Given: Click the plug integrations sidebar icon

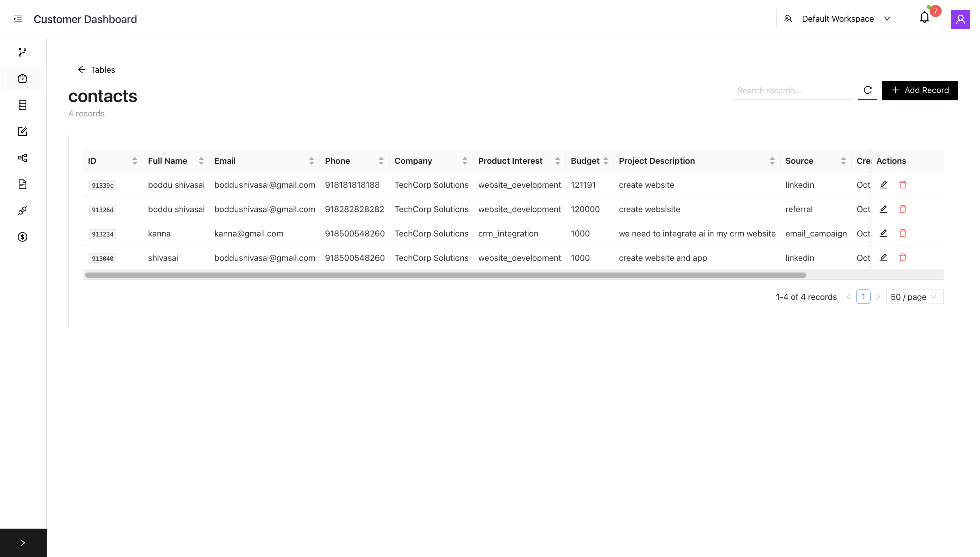Looking at the screenshot, I should [x=22, y=211].
